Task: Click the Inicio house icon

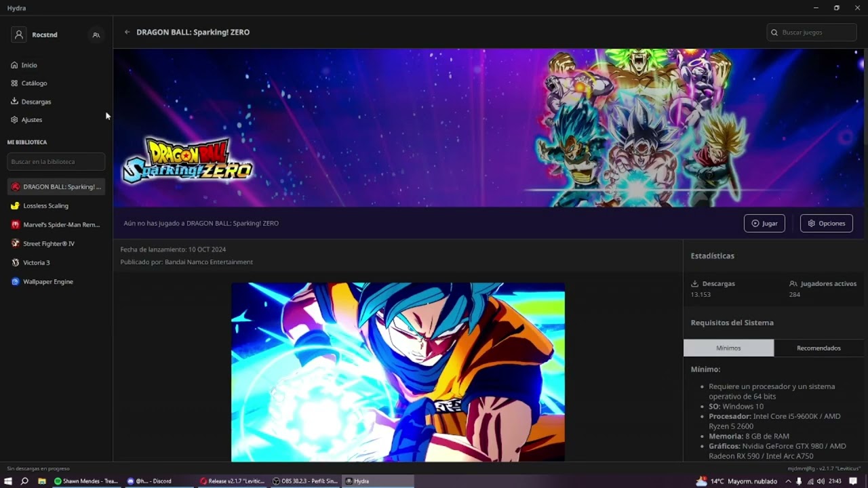Action: click(x=14, y=65)
